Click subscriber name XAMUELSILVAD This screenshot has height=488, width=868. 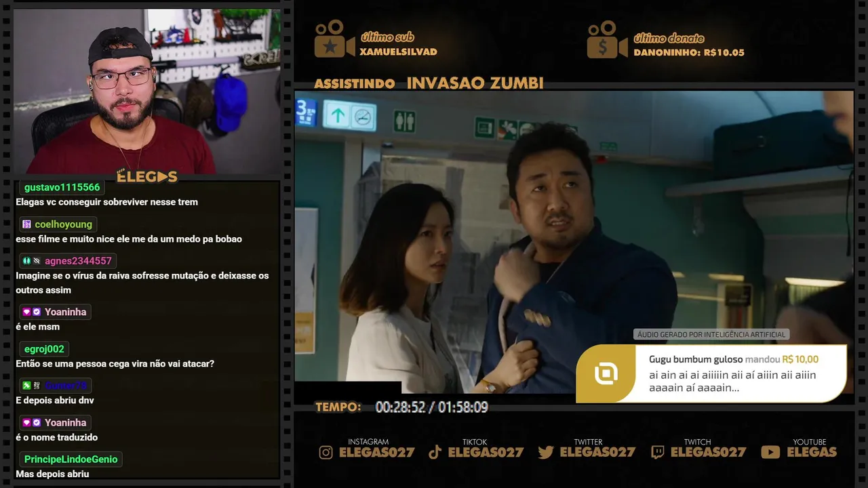coord(398,52)
